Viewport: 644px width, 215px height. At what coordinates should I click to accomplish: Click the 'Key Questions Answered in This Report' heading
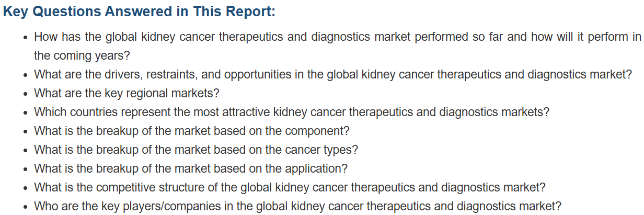[x=139, y=12]
